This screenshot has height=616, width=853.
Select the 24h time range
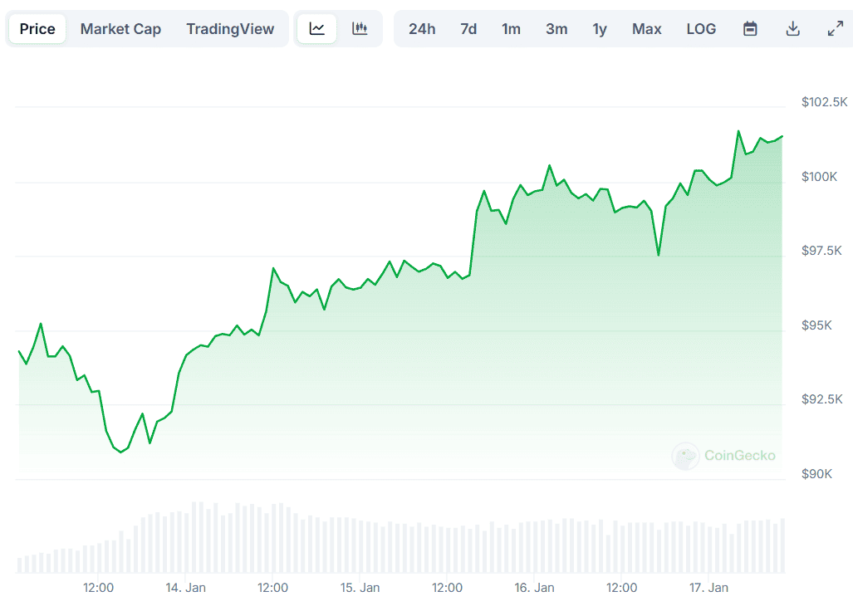(422, 29)
